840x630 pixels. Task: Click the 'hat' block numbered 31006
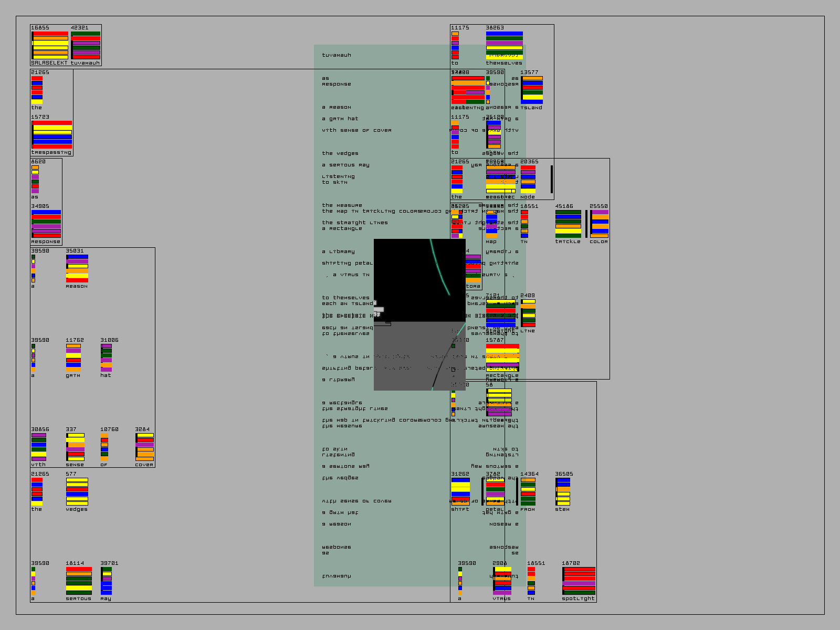(x=106, y=358)
